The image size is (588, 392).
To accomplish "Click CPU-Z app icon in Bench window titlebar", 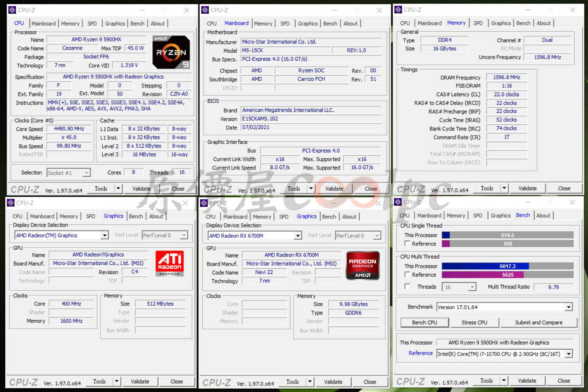I will point(397,202).
